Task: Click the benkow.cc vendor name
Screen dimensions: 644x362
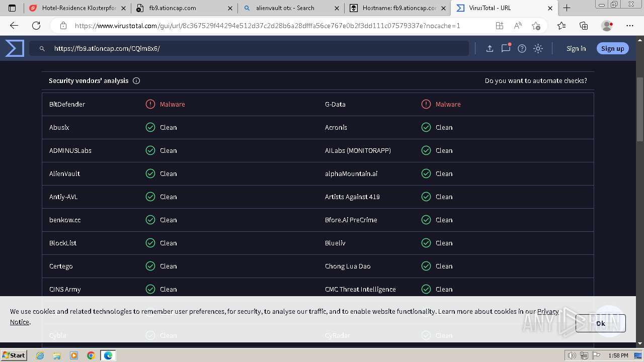Action: (65, 220)
